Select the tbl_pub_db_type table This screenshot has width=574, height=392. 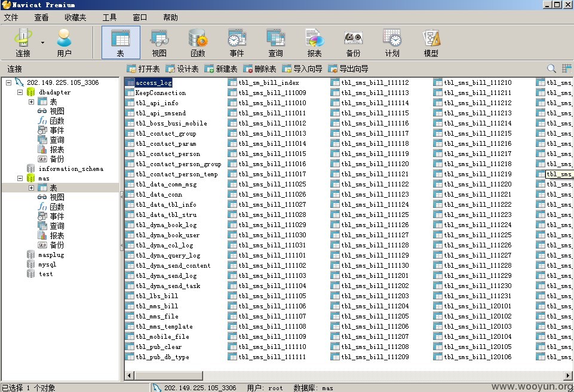[x=162, y=357]
